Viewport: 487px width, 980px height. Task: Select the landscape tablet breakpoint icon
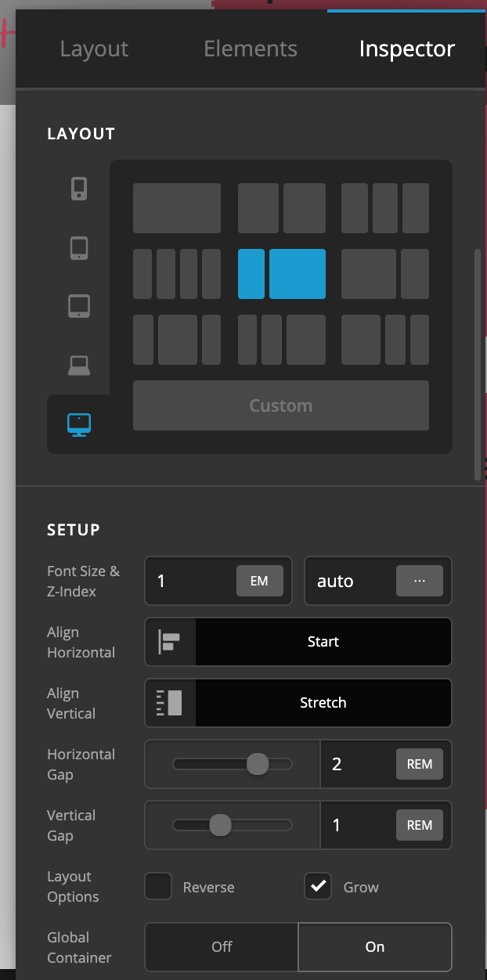point(78,306)
